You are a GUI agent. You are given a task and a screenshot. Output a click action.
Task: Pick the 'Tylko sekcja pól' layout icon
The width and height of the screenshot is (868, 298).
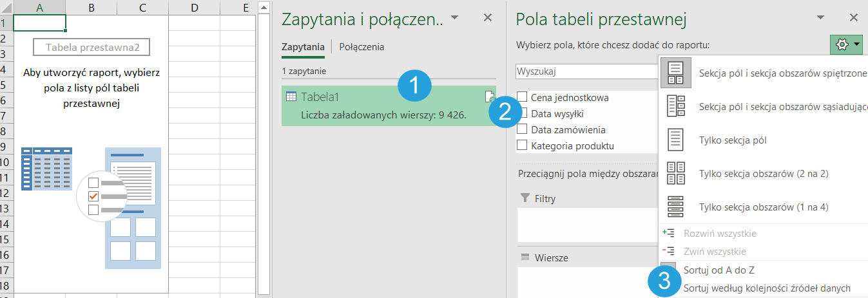[x=675, y=139]
